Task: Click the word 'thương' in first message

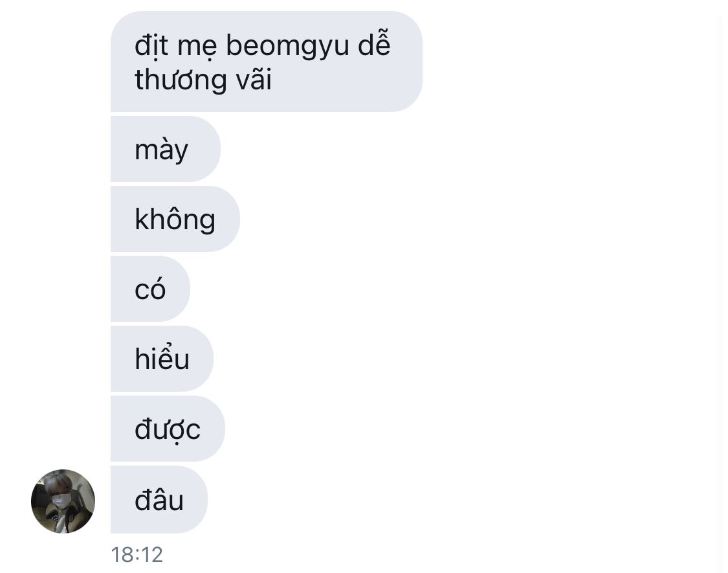Action: (x=181, y=80)
